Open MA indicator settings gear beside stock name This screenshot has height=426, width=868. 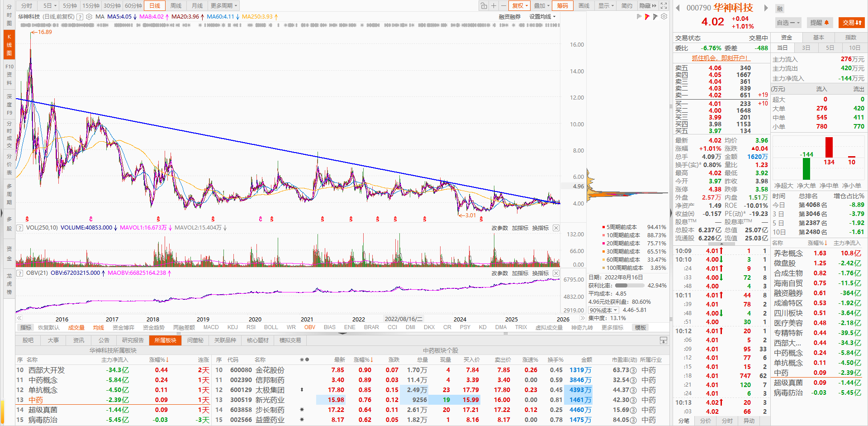click(x=89, y=17)
